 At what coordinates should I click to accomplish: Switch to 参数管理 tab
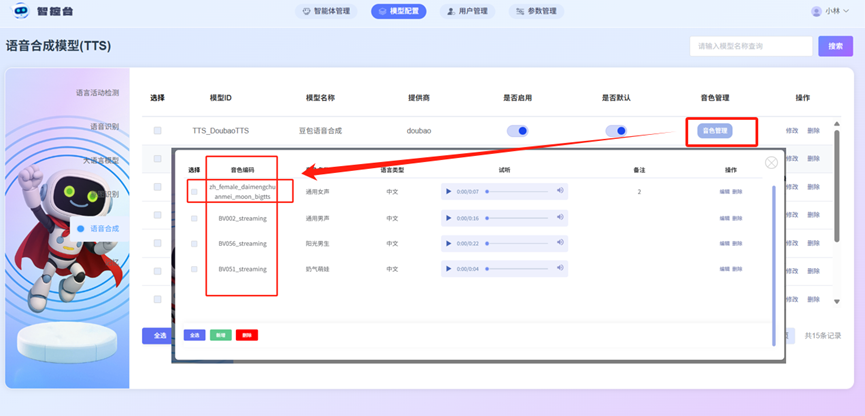pos(536,11)
